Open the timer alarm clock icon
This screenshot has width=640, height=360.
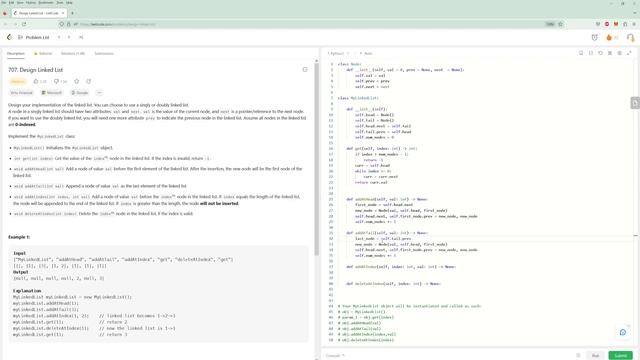click(594, 38)
